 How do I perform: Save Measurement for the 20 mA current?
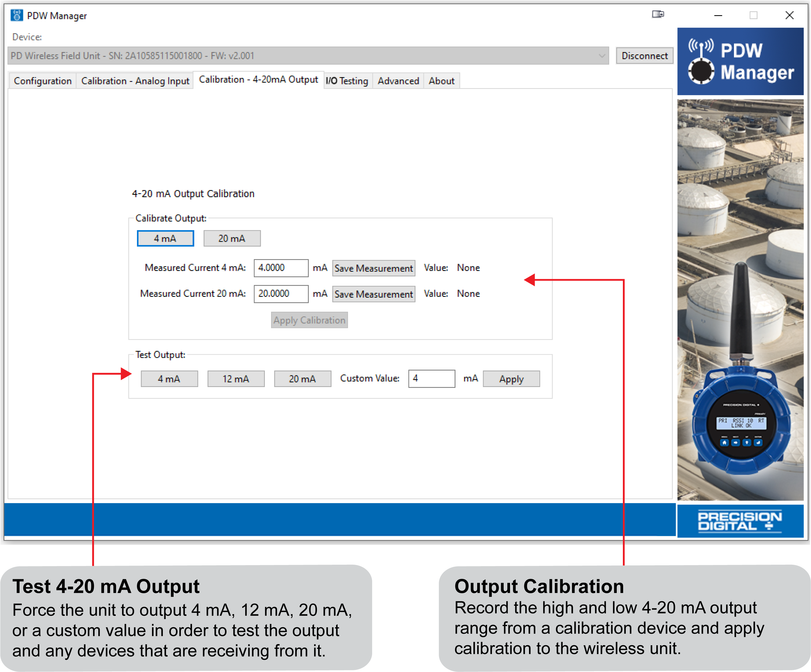373,294
